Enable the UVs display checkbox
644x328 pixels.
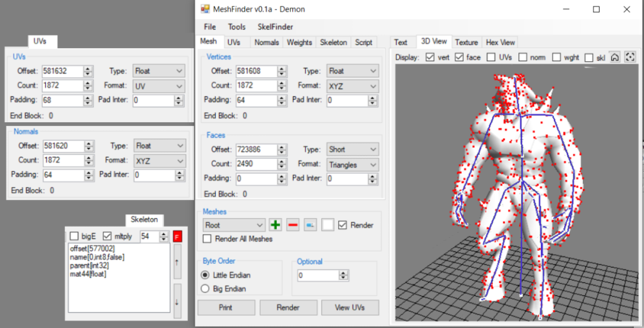point(491,58)
